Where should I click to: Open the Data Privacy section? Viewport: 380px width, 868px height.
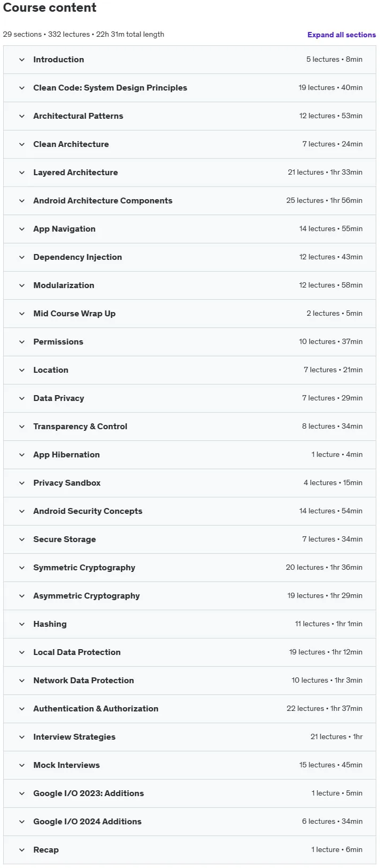tap(190, 398)
